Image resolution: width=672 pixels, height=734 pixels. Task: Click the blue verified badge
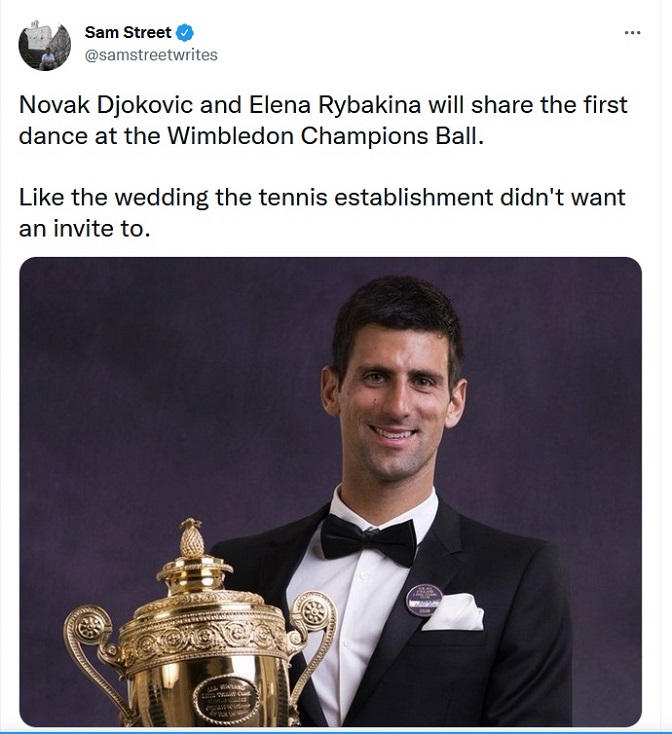185,33
